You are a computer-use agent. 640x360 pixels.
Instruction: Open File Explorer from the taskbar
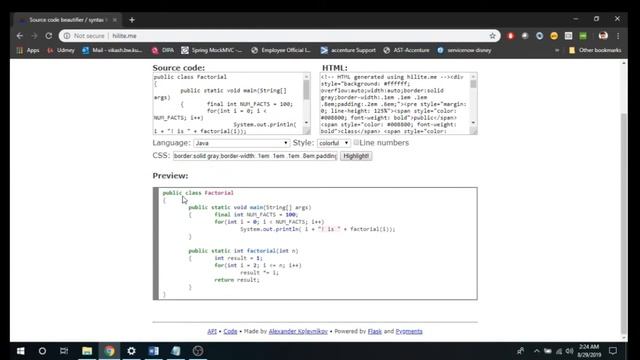coord(87,351)
